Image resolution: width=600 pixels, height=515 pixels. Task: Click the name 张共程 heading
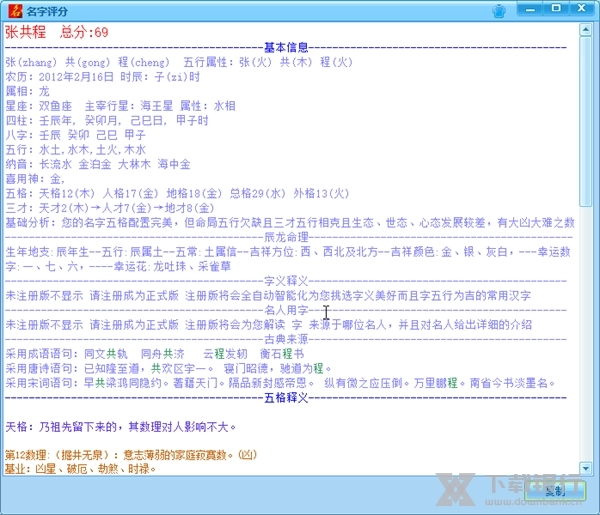[x=26, y=32]
